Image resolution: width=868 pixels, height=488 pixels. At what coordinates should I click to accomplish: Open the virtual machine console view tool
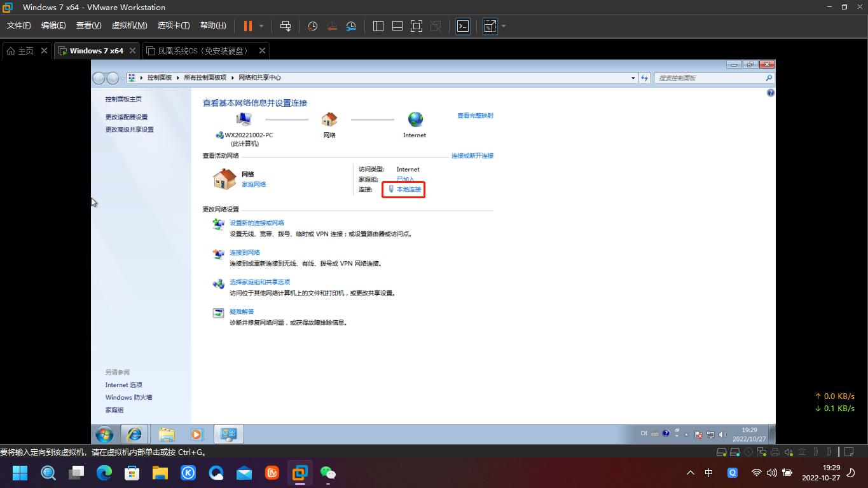462,26
